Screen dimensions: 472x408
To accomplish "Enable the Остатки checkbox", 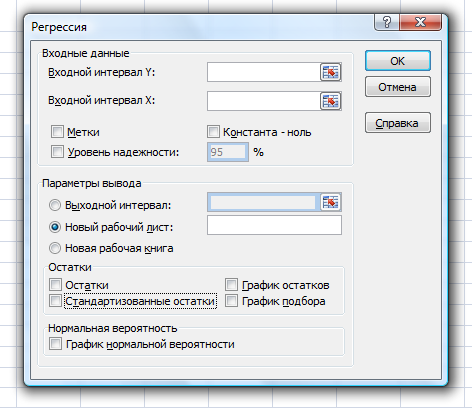I will (x=55, y=285).
